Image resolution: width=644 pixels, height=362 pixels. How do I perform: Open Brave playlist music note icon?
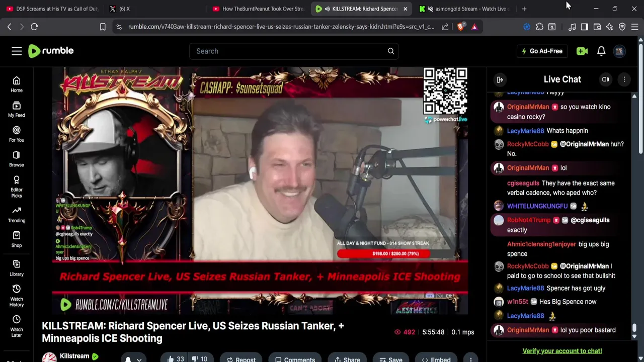pos(572,27)
